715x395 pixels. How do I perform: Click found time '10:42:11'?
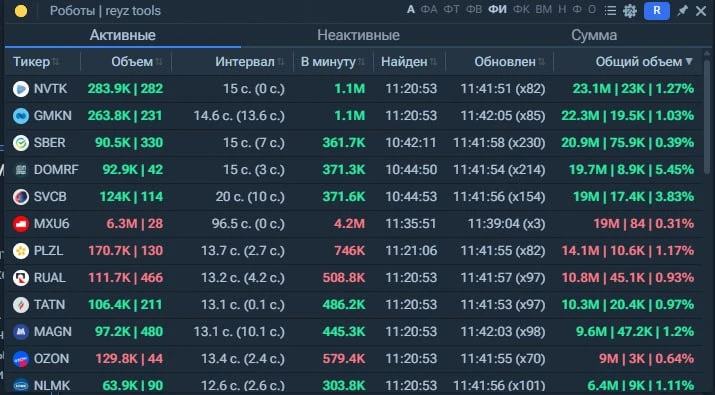click(411, 143)
